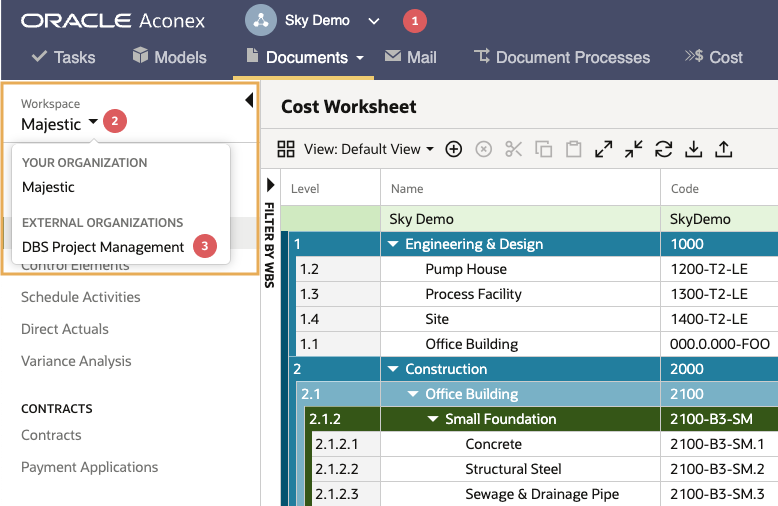778x506 pixels.
Task: Click the upload import icon
Action: click(x=724, y=149)
